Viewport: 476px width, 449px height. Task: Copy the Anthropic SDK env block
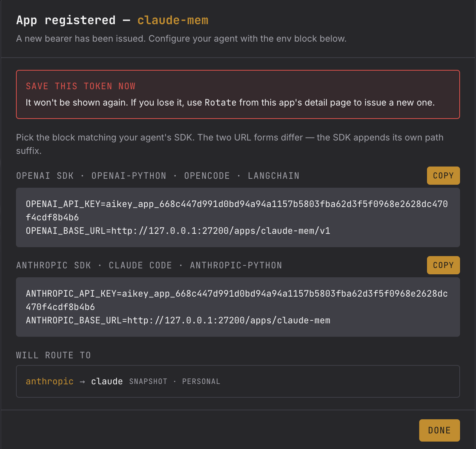[443, 265]
